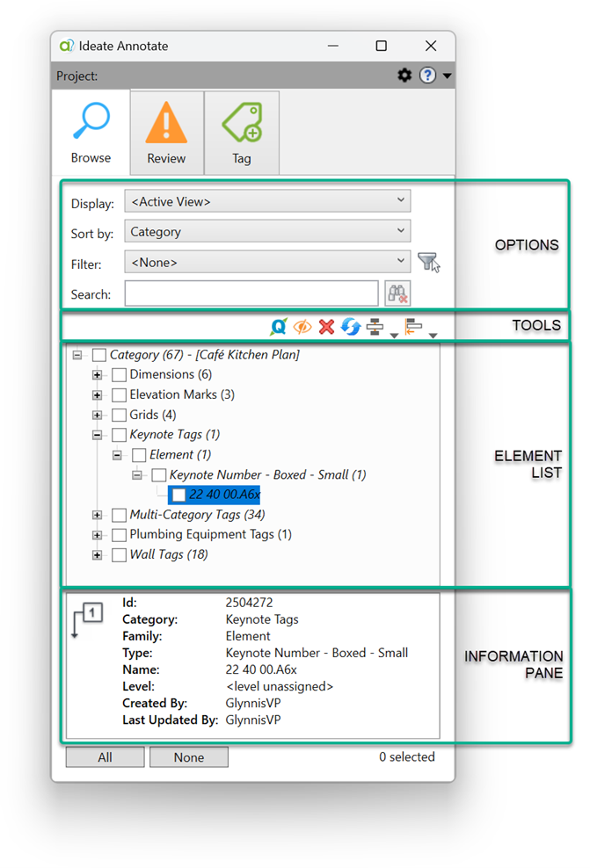
Task: Click the align left orange arrow icon
Action: pos(414,327)
